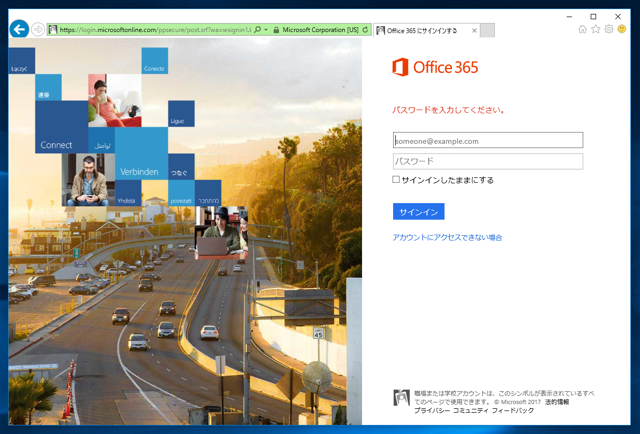
Task: Open the プライバシー footer link
Action: (432, 411)
